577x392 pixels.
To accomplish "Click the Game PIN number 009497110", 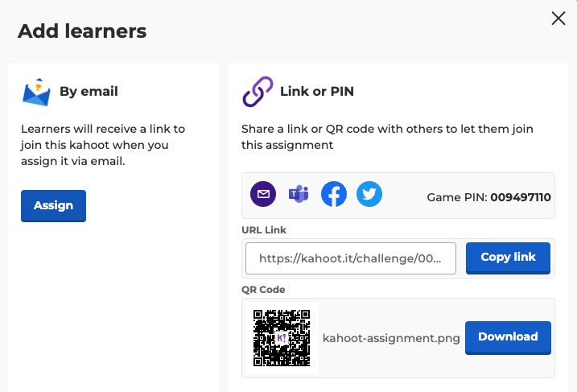I will pyautogui.click(x=521, y=197).
